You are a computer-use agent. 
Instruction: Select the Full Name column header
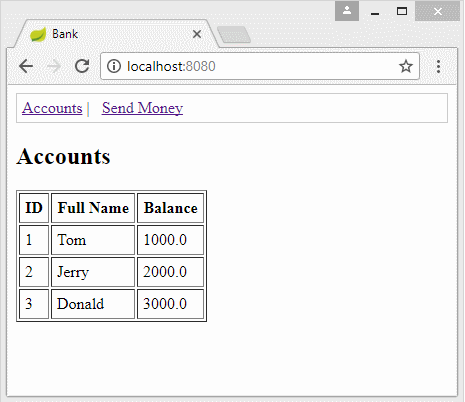pyautogui.click(x=93, y=208)
